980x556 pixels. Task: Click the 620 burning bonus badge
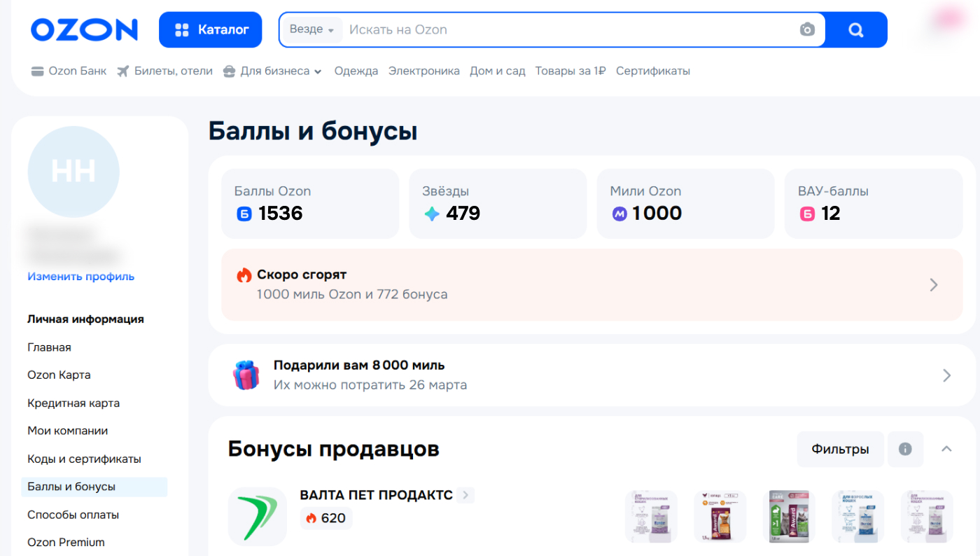pyautogui.click(x=326, y=518)
